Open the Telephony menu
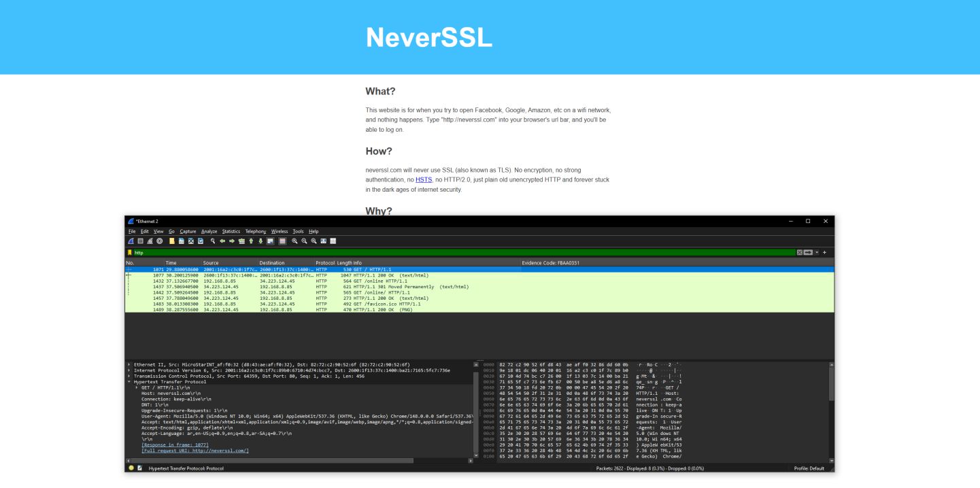Screen dimensions: 980x488 [256, 232]
